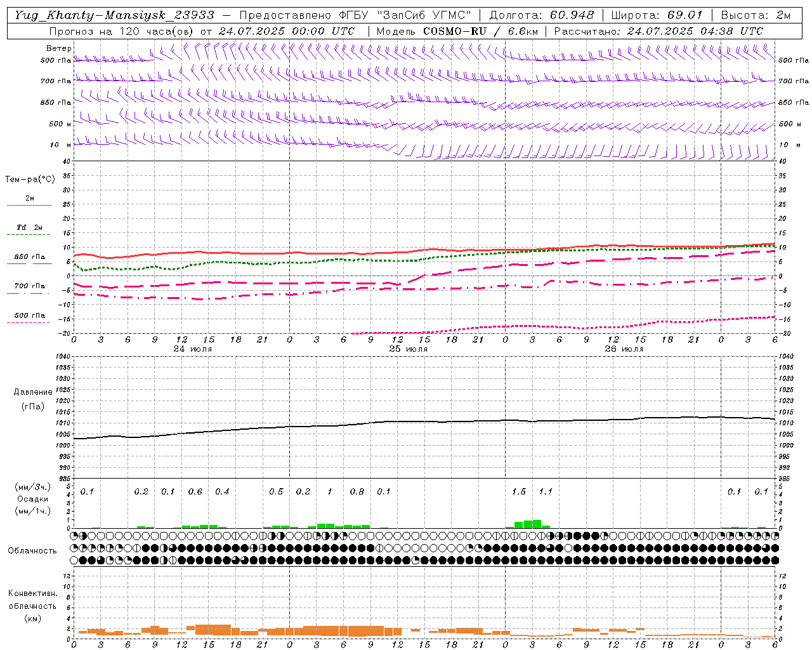
Task: Click the 24 июля date label
Action: tap(193, 349)
